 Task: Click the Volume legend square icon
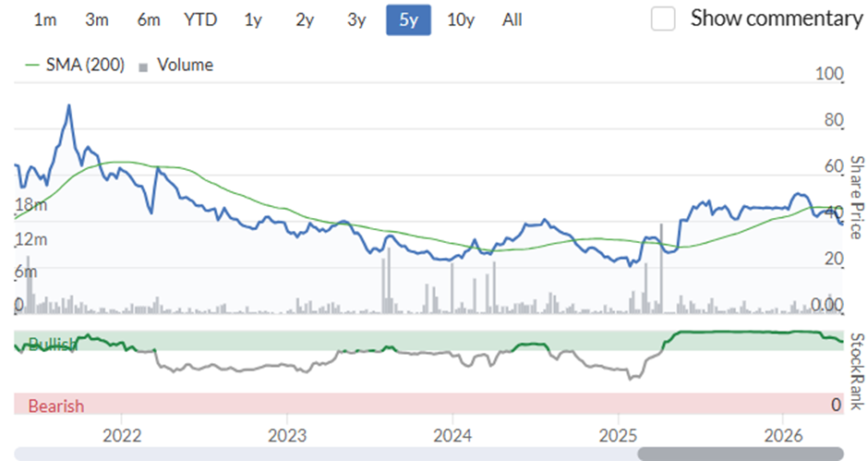143,67
